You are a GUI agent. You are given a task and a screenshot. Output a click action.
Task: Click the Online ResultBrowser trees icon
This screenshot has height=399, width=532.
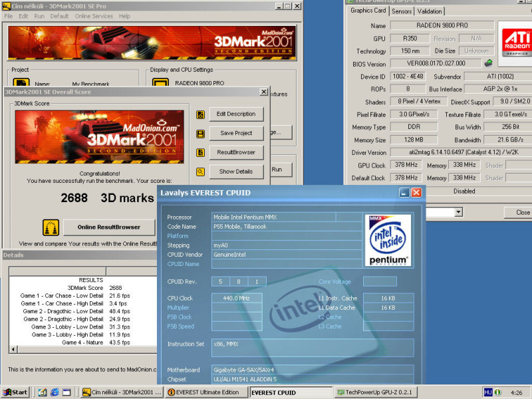[x=51, y=227]
